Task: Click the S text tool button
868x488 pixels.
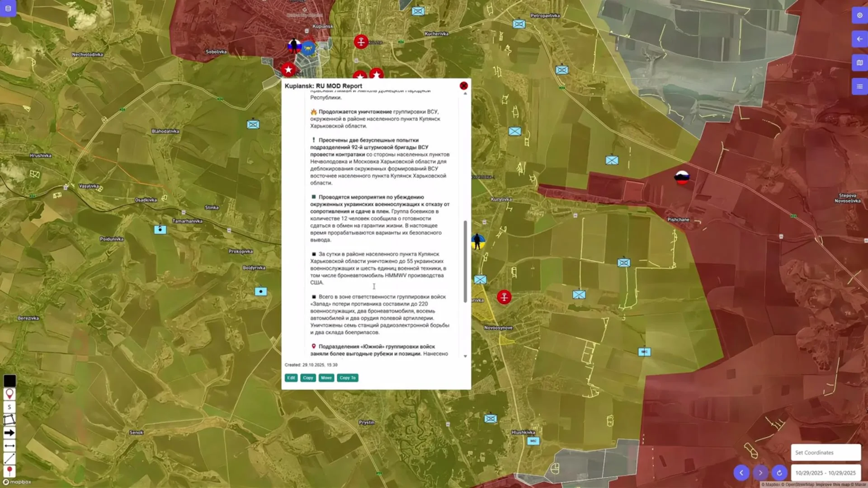Action: pos(9,407)
